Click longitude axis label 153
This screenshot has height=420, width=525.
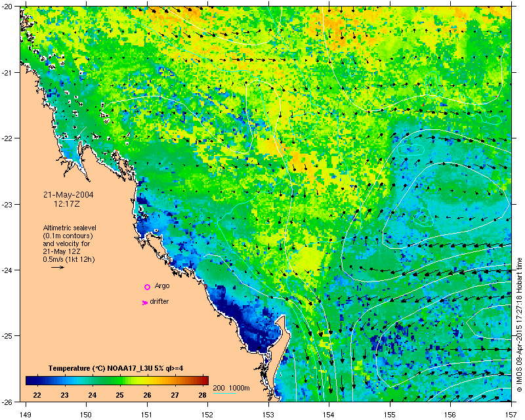click(268, 415)
